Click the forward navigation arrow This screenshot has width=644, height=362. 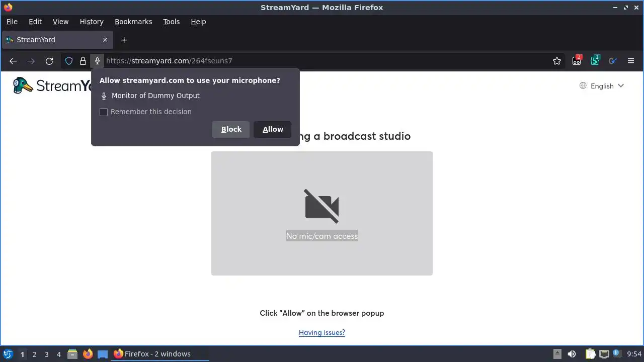(x=31, y=61)
